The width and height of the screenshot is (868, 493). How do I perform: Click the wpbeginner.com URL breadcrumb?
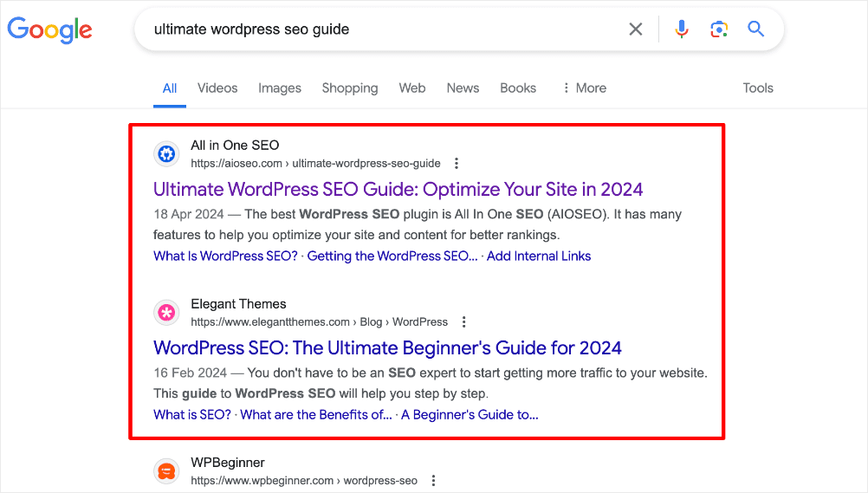[304, 480]
